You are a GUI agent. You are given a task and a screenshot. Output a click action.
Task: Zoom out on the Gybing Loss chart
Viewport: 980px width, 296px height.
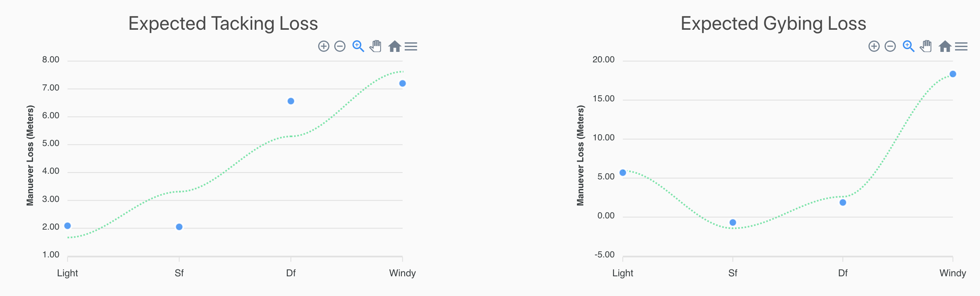tap(890, 46)
